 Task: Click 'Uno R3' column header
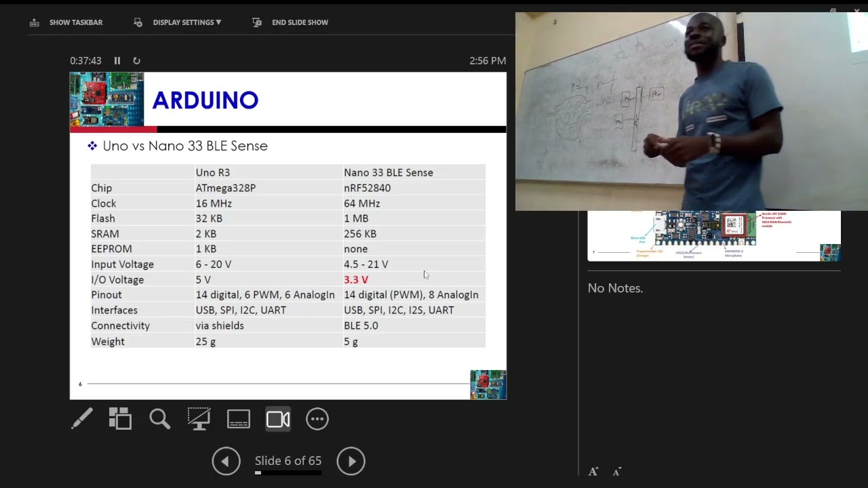click(x=213, y=172)
